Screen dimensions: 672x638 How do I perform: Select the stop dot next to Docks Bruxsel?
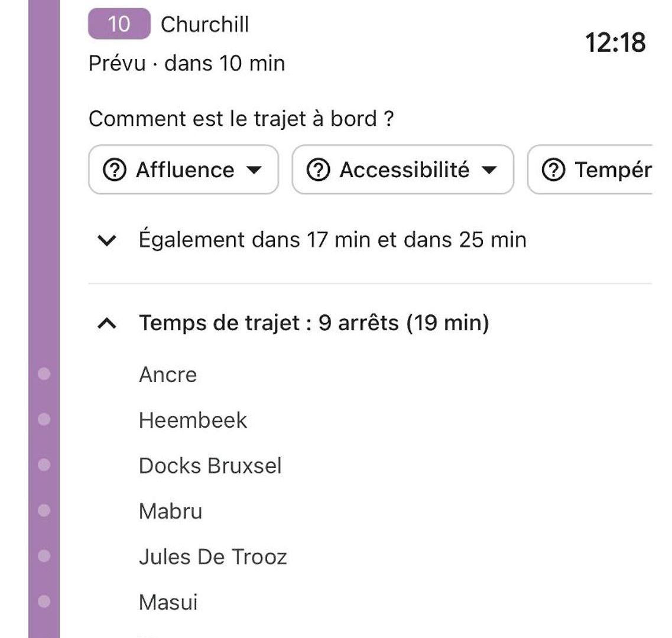44,465
